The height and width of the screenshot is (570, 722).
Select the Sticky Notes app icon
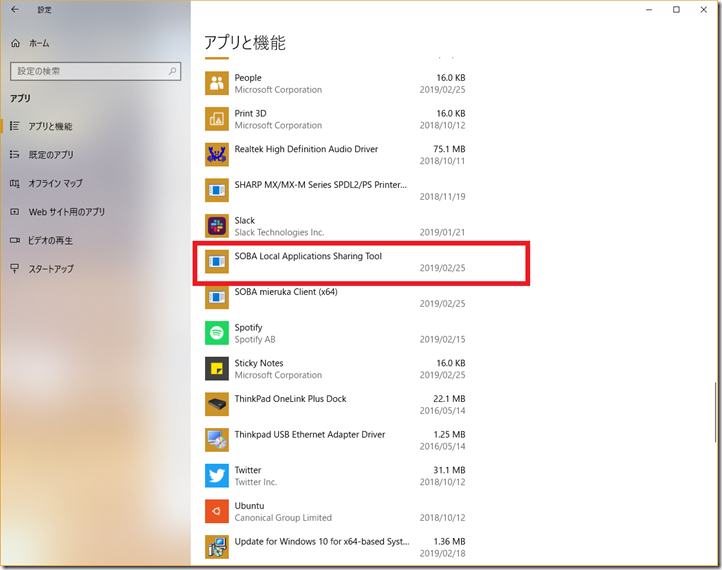pos(216,369)
